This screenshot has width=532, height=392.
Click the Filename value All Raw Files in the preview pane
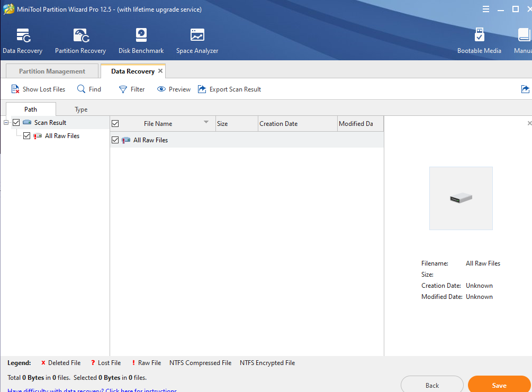483,263
